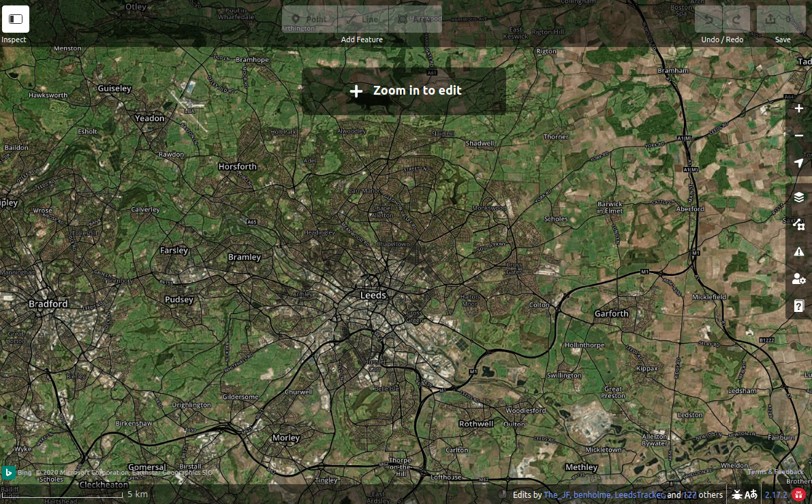812x504 pixels.
Task: Toggle the Inspect sidebar panel
Action: pos(16,19)
